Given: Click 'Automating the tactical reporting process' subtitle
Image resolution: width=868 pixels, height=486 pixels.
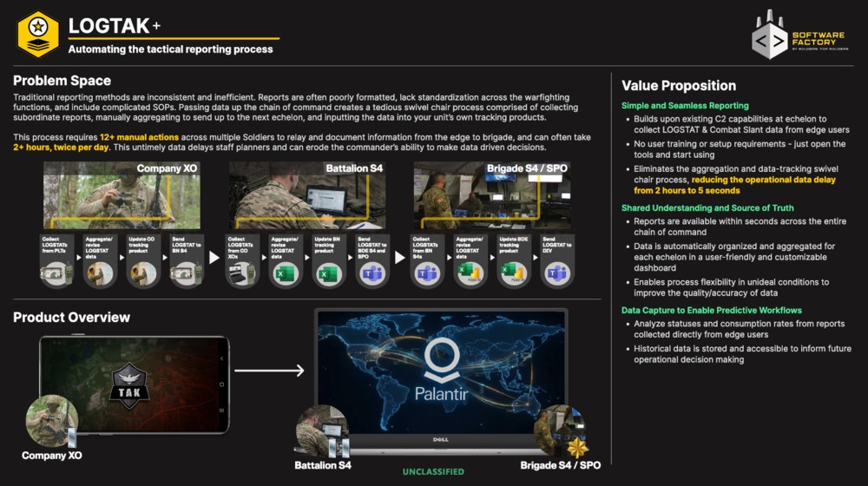Looking at the screenshot, I should tap(170, 49).
